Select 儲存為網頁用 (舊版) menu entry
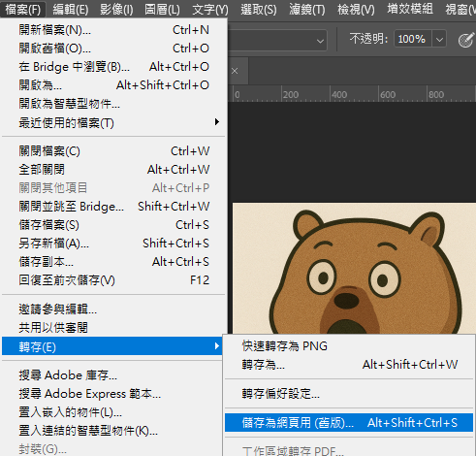This screenshot has width=476, height=456. tap(349, 423)
